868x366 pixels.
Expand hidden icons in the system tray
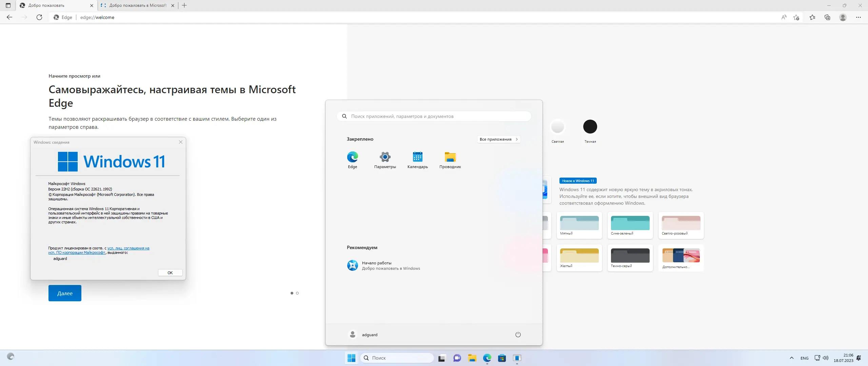[x=791, y=358]
